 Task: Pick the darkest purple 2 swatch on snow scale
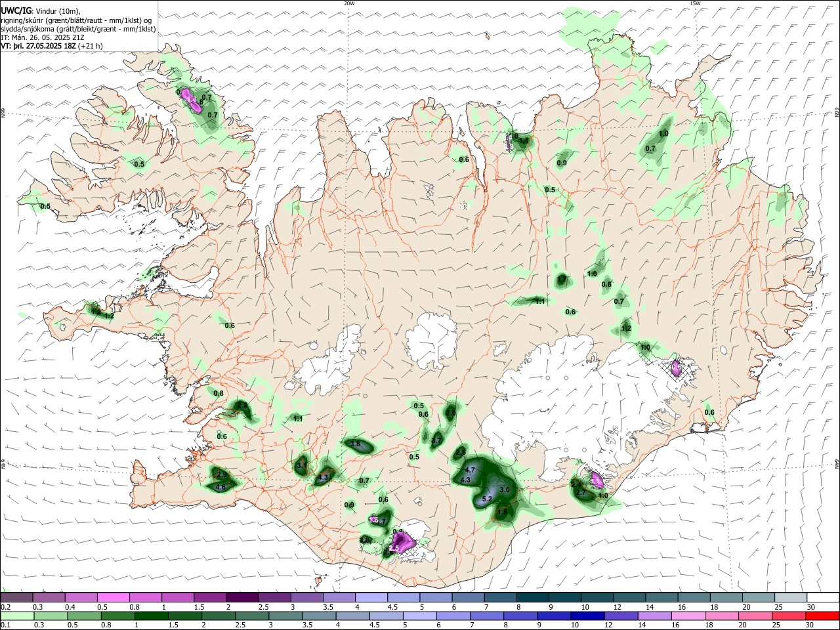pyautogui.click(x=241, y=597)
